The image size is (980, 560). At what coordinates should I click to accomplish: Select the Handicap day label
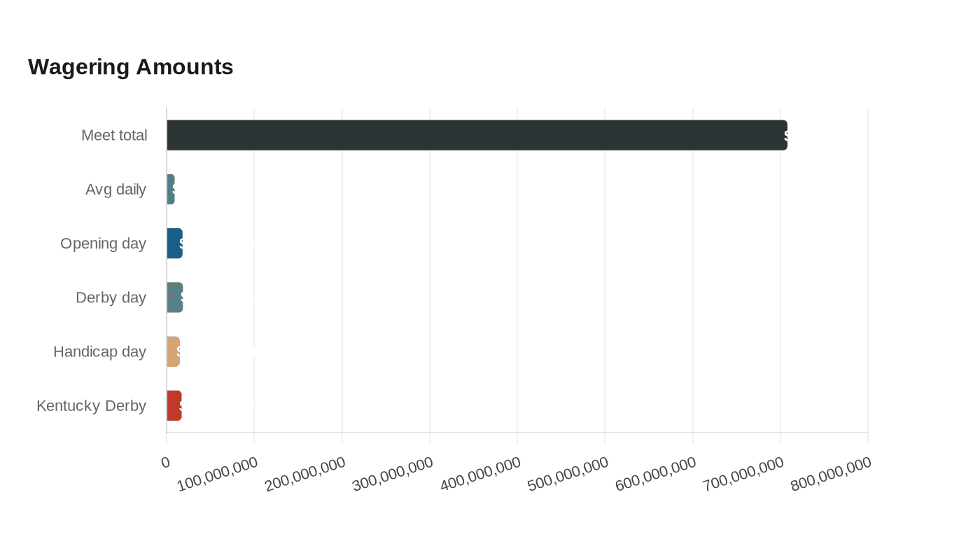coord(99,351)
